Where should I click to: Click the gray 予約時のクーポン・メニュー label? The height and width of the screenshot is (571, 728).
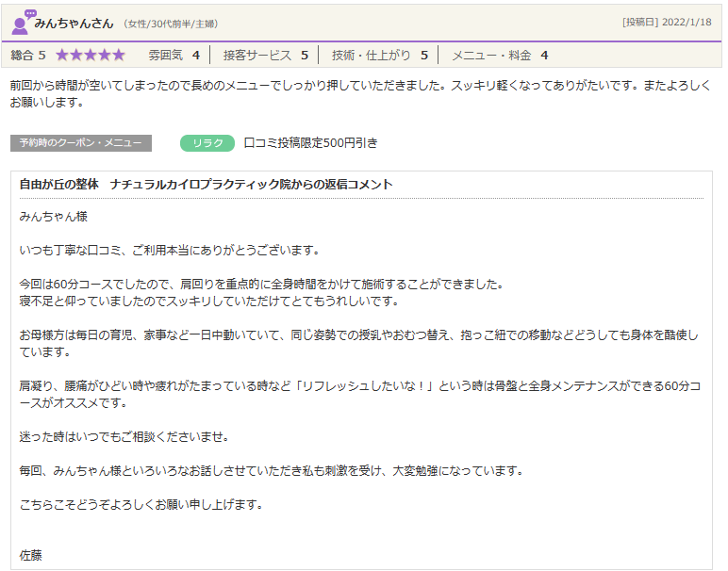81,143
